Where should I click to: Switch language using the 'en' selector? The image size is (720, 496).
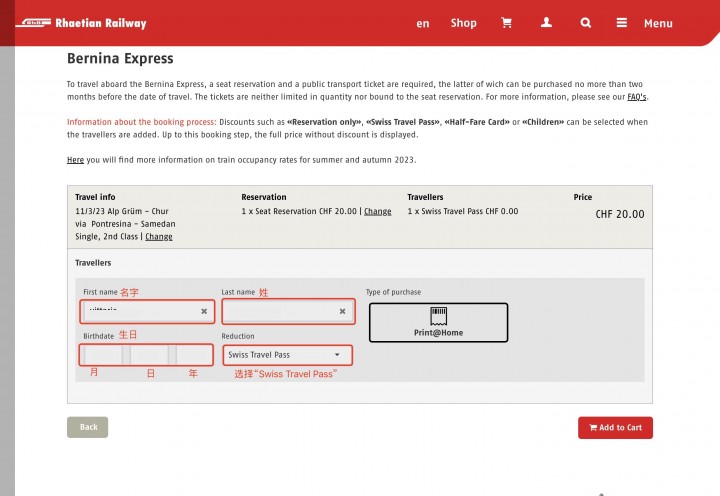coord(422,23)
